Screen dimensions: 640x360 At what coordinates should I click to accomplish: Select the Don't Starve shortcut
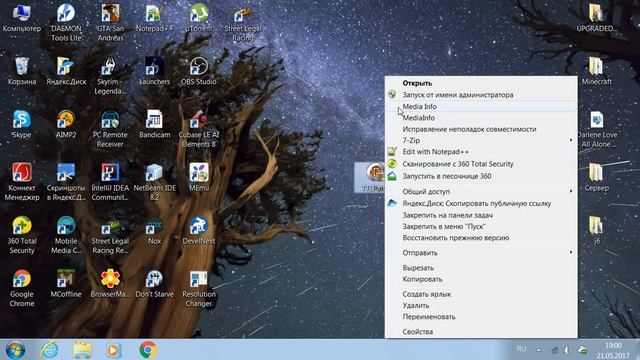click(x=154, y=284)
